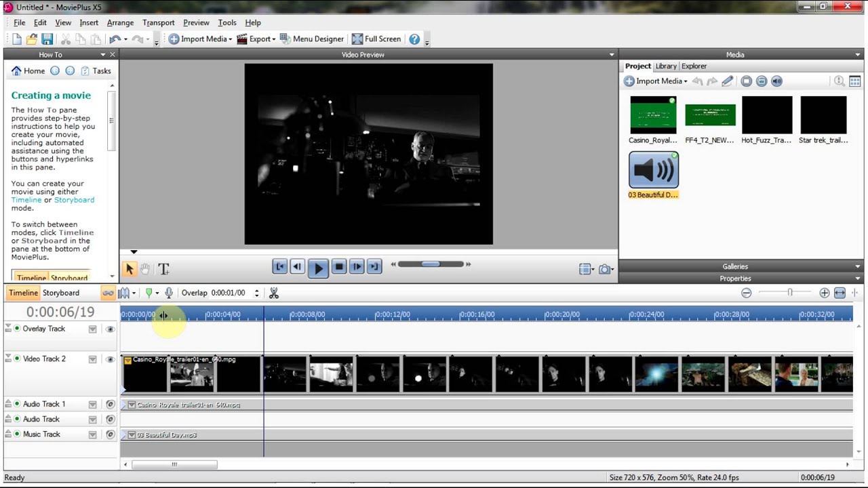Hide Video Track 2 using its eye icon
This screenshot has width=868, height=488.
pos(110,359)
